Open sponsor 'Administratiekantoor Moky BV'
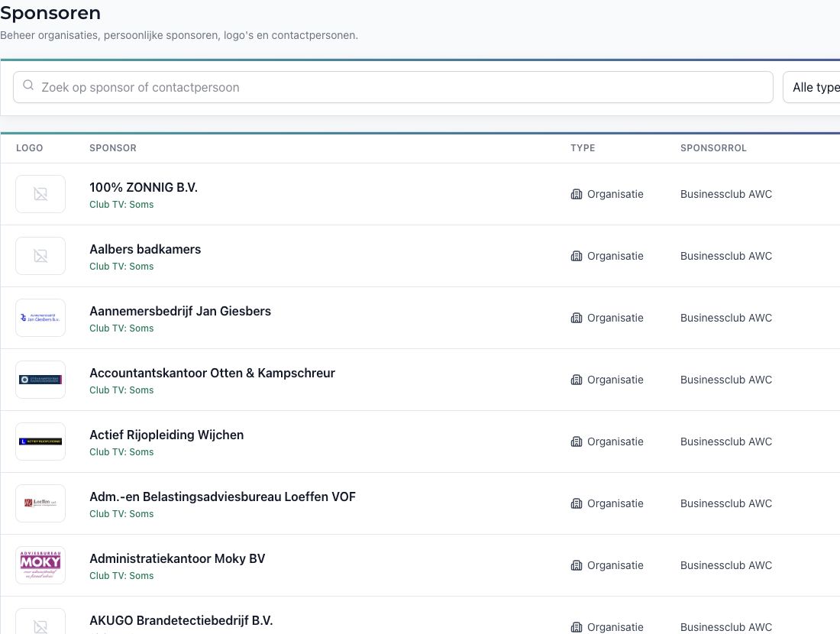840x634 pixels. point(177,559)
